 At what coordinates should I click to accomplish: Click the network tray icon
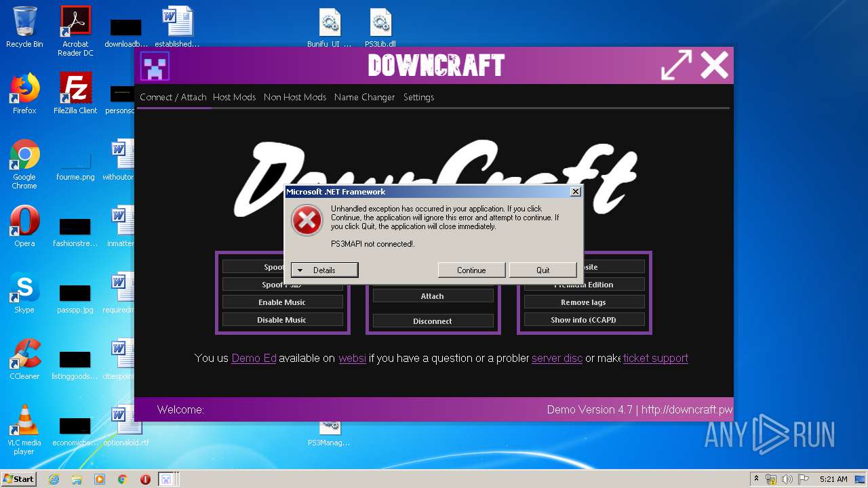(x=771, y=479)
